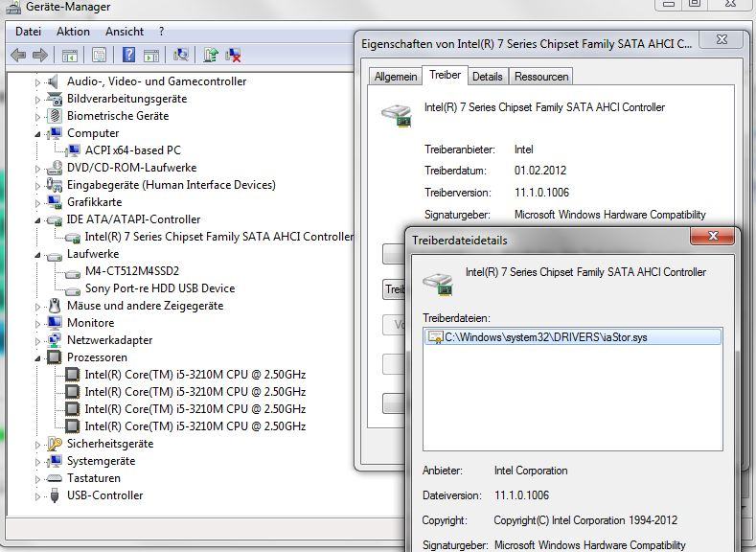Click the Tastaturen keyboard icon
The image size is (756, 552).
click(55, 478)
